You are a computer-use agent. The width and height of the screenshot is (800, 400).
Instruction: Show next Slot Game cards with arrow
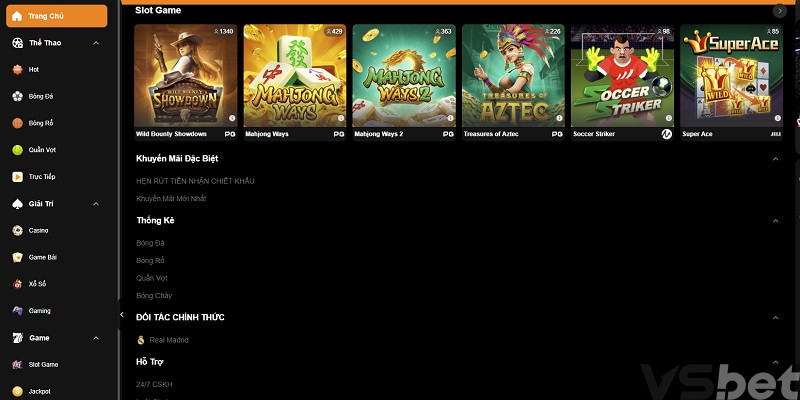tap(780, 10)
